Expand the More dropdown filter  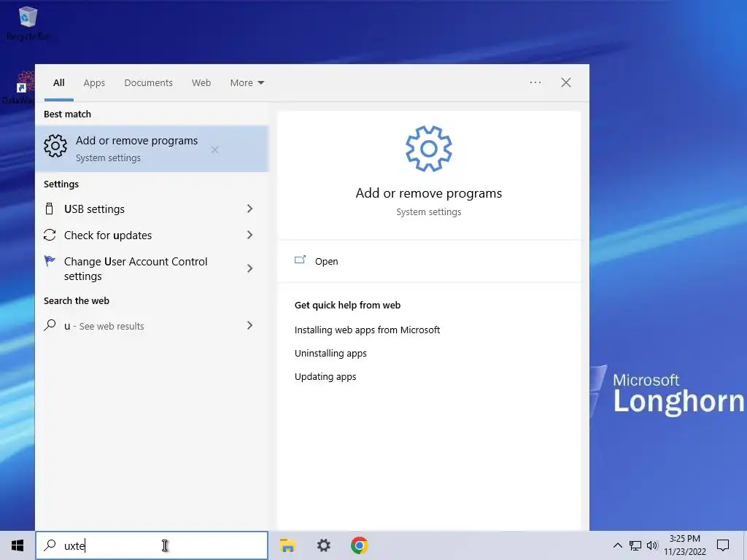pos(247,83)
